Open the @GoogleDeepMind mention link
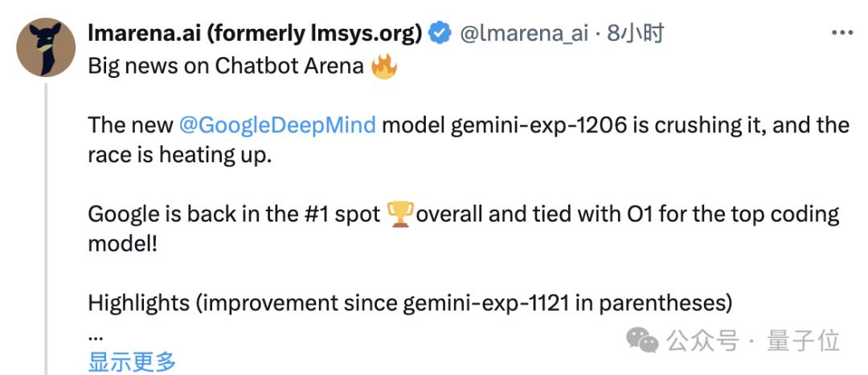The image size is (868, 375). [x=277, y=125]
